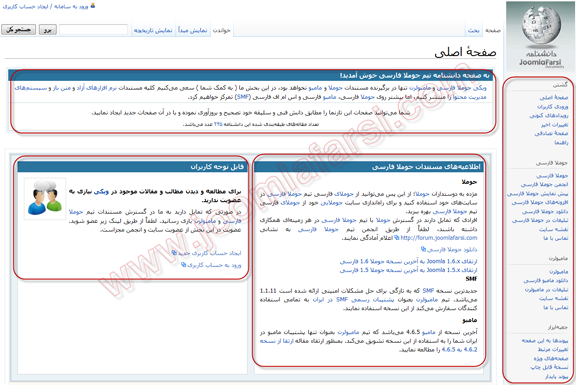Screen dimensions: 576x385
Task: Open تغییرات مرتبط toolbox link
Action: [x=553, y=349]
